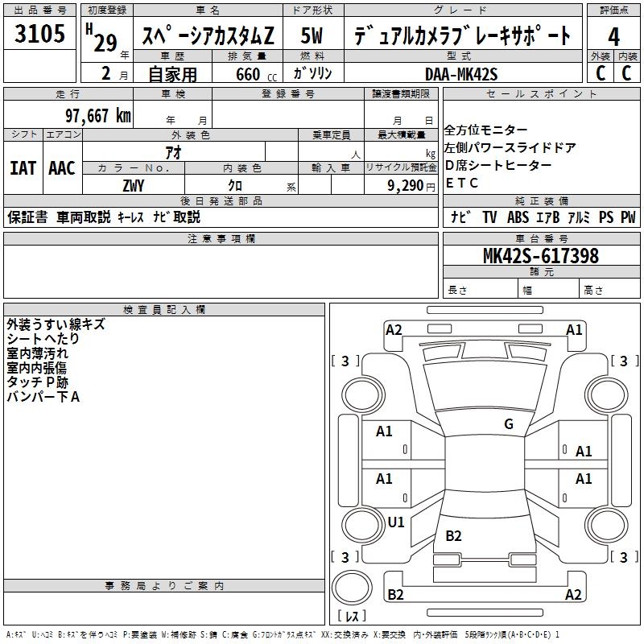
Task: Click the mileage value 97,667 km
Action: pos(97,115)
